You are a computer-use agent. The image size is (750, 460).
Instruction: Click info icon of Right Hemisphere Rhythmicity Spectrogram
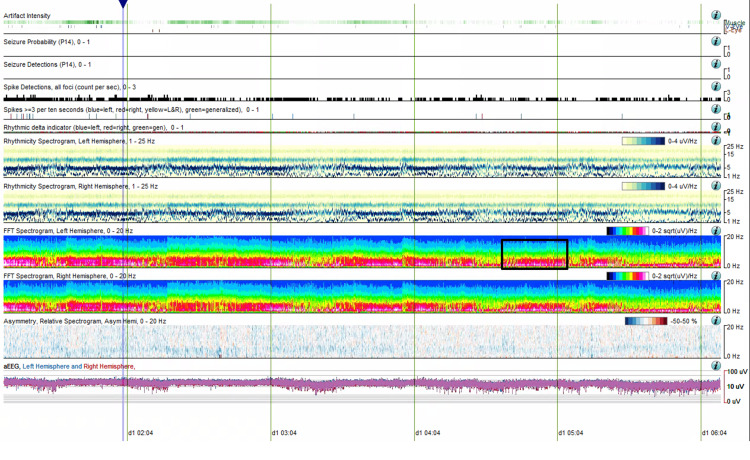pyautogui.click(x=716, y=186)
